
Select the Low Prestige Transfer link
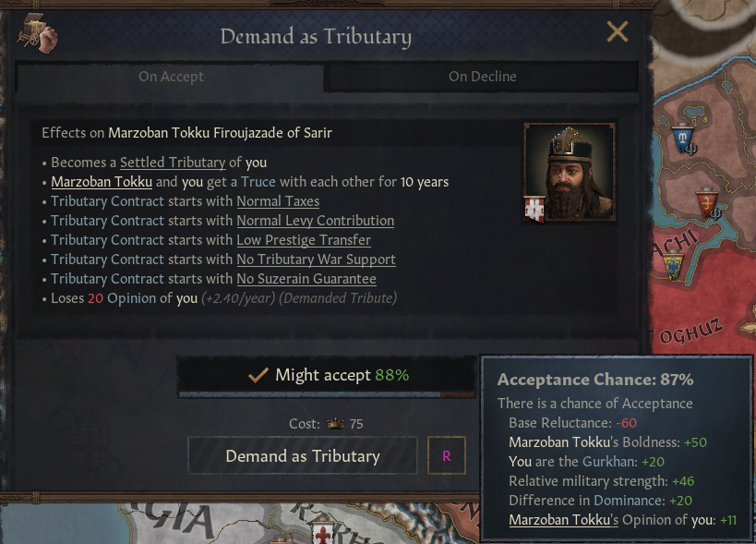304,240
